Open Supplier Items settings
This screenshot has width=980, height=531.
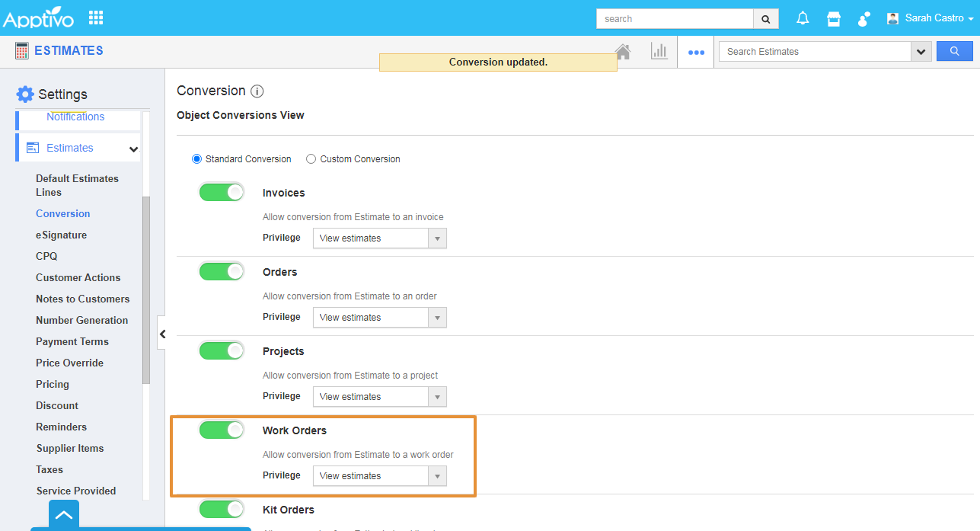point(70,449)
